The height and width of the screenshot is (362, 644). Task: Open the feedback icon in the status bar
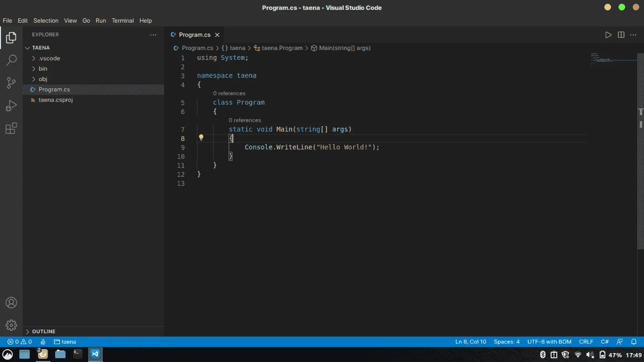(x=620, y=342)
